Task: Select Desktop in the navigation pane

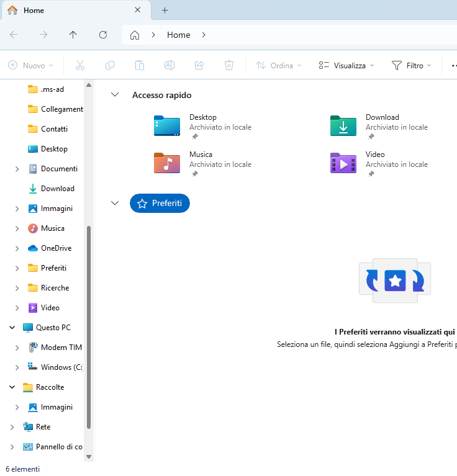Action: click(48, 149)
